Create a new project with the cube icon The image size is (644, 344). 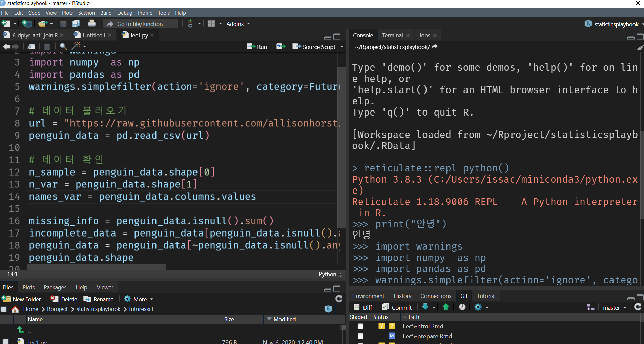pyautogui.click(x=27, y=23)
